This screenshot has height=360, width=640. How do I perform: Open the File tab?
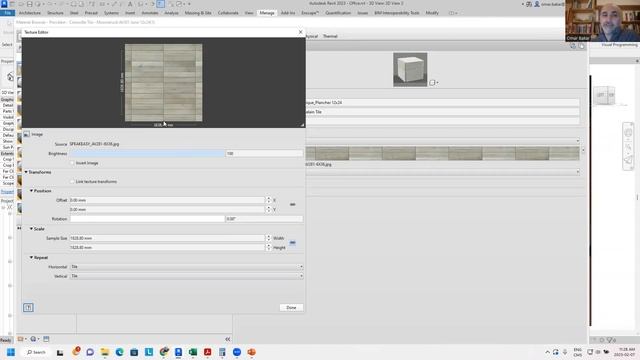(7, 13)
